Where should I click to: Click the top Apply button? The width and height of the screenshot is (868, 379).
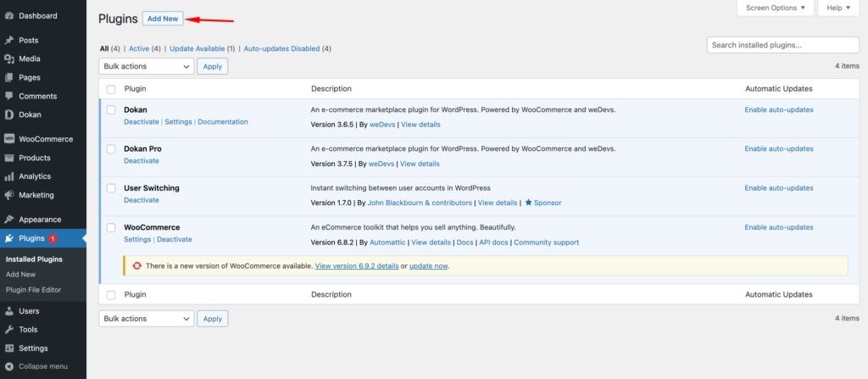coord(213,66)
